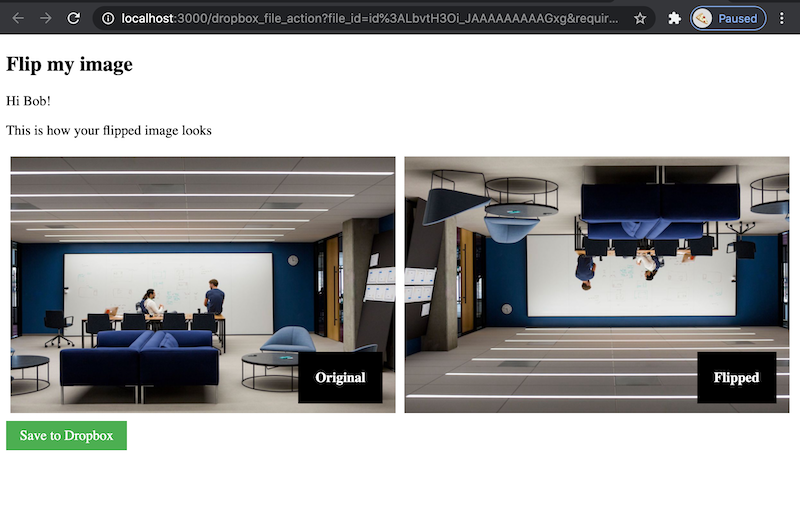
Task: Click the Flipped label badge
Action: coord(736,378)
